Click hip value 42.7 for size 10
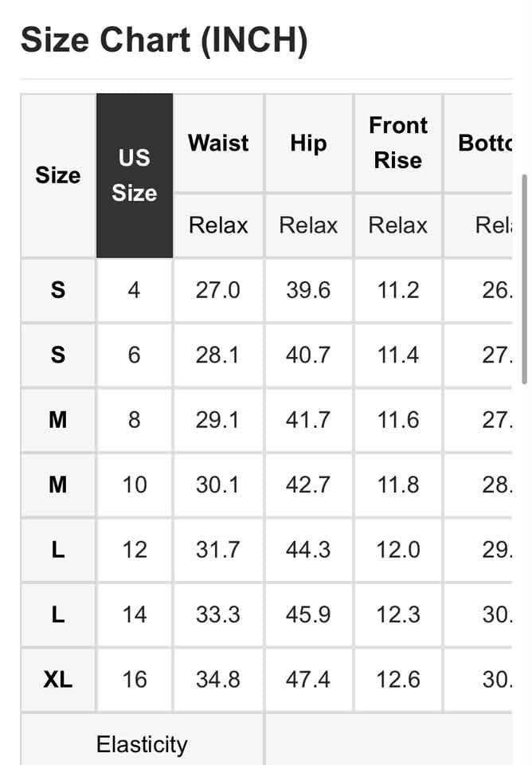Image resolution: width=532 pixels, height=765 pixels. coord(309,484)
